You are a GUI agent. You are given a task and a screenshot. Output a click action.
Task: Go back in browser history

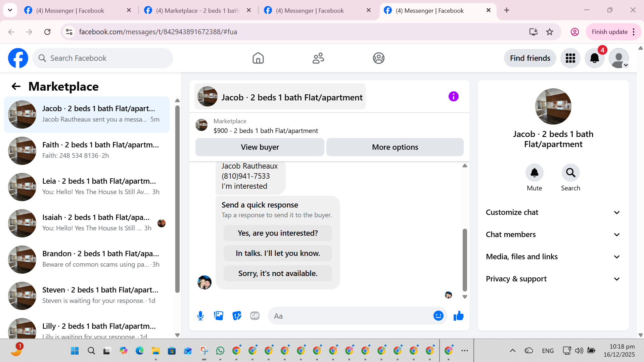[11, 32]
